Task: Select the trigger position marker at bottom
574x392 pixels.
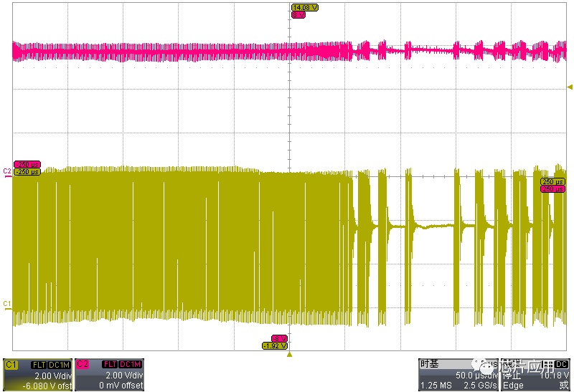Action: coord(289,354)
